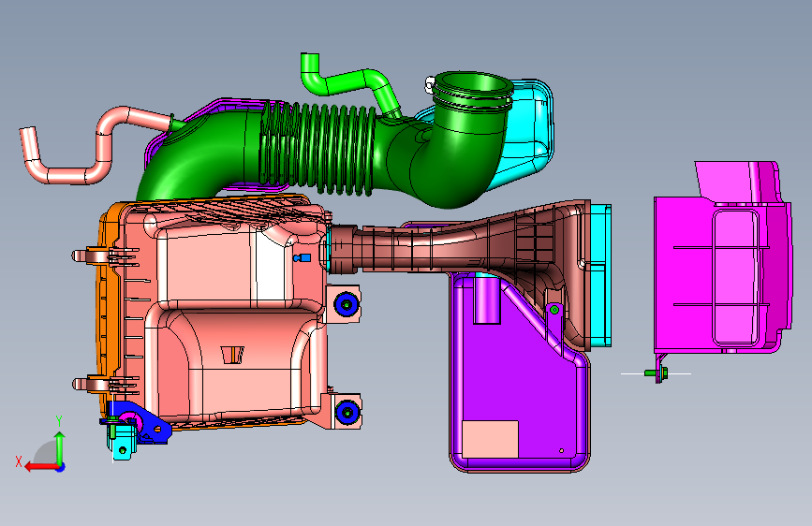Image resolution: width=812 pixels, height=526 pixels.
Task: Click the red X axis label
Action: pos(19,461)
